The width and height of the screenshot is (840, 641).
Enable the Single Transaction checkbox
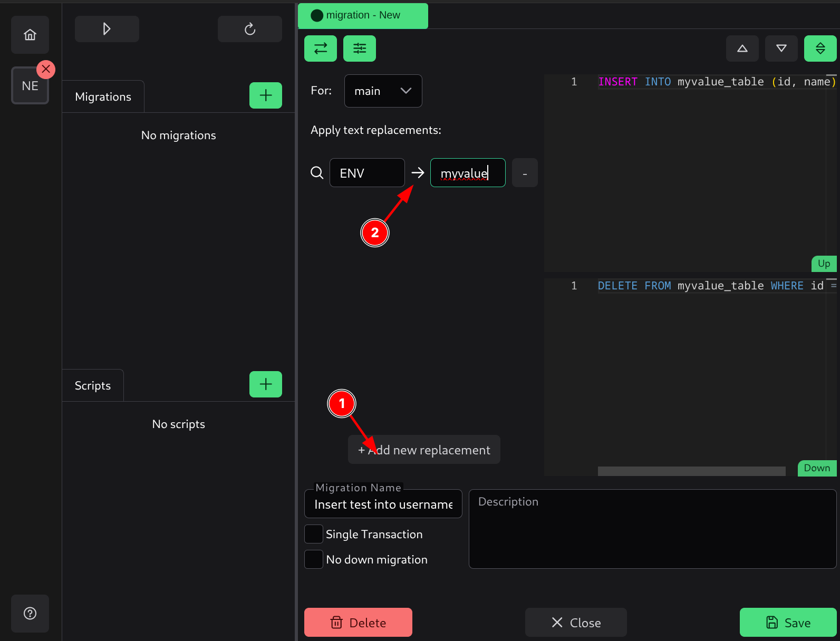[314, 534]
